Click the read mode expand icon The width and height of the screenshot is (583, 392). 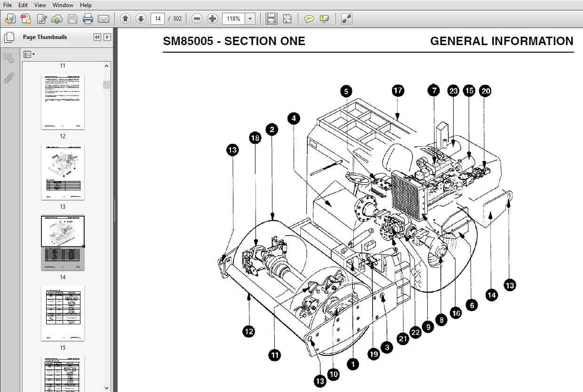[x=346, y=19]
